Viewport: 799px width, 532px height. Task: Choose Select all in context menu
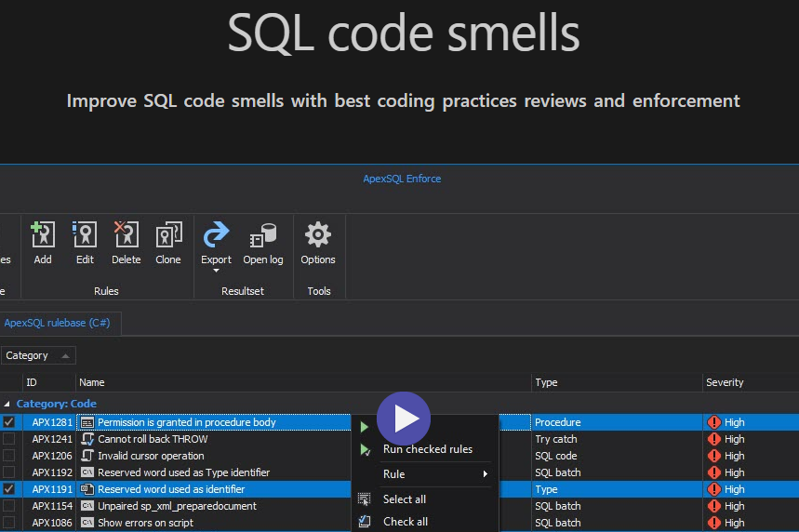click(x=405, y=499)
